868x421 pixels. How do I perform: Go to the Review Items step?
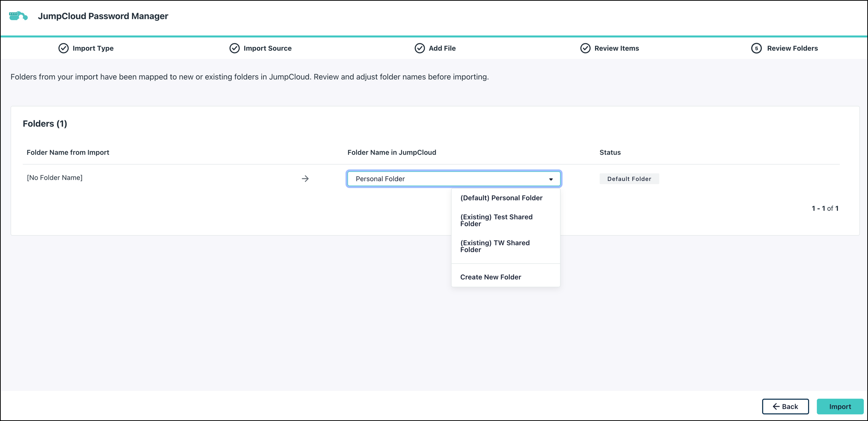click(609, 48)
